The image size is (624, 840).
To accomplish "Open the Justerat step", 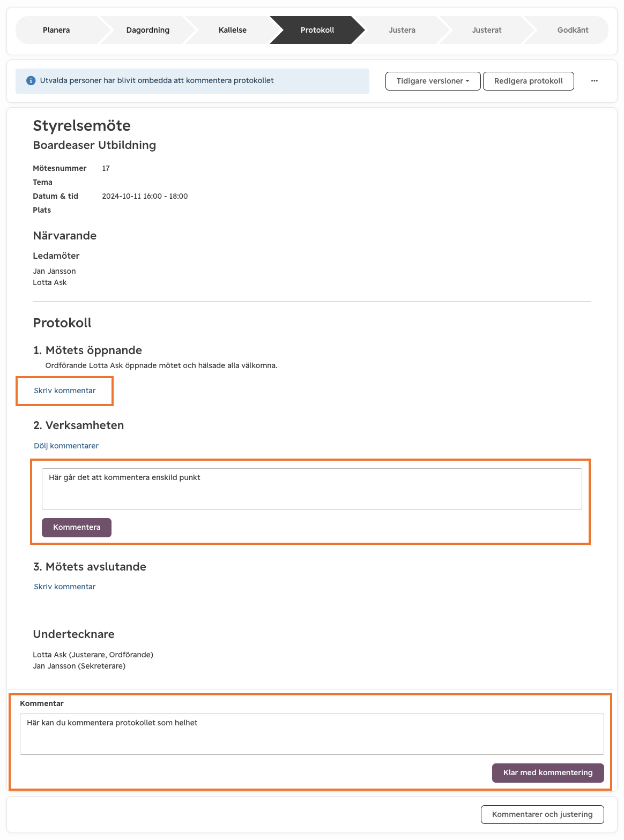I will point(487,30).
